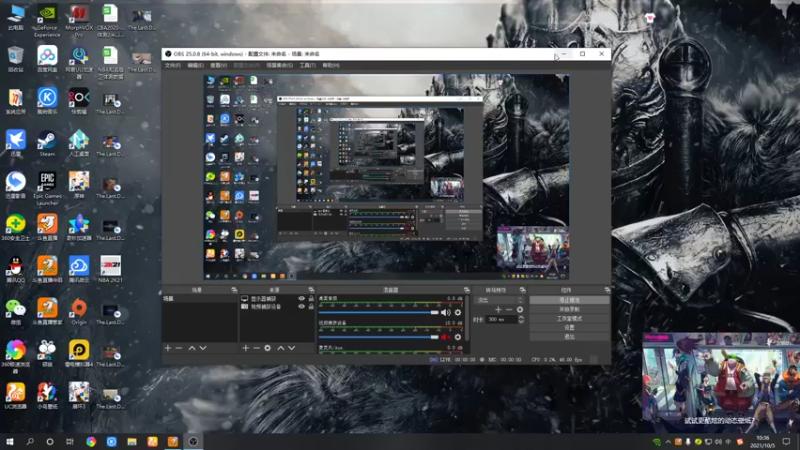Remove the selected scene with the minus icon
800x450 pixels.
tap(179, 348)
